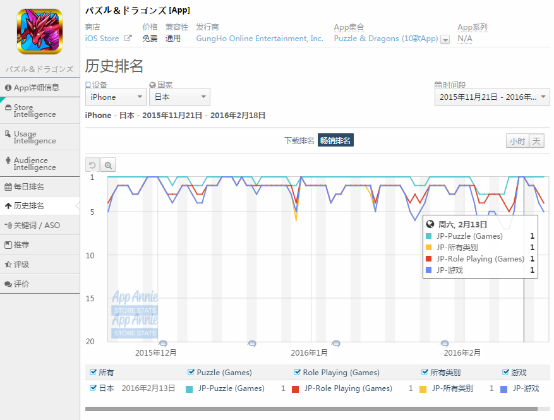Screen dimensions: 554x420
Task: Open Store Intelligence sidebar item
Action: pos(40,111)
